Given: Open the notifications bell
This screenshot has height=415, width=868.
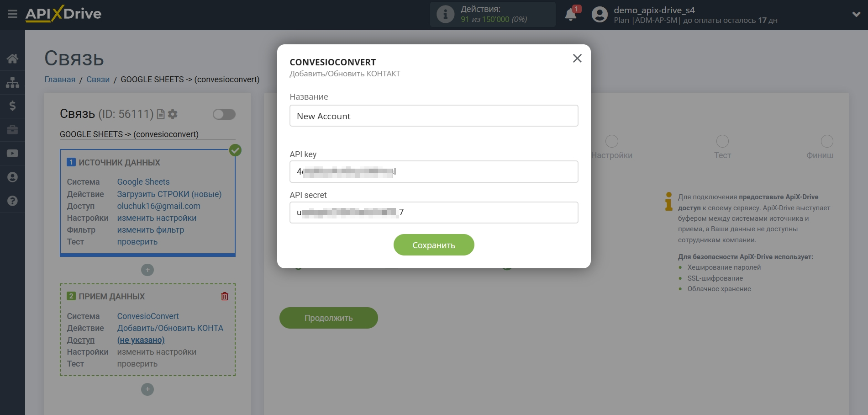Looking at the screenshot, I should [x=571, y=15].
